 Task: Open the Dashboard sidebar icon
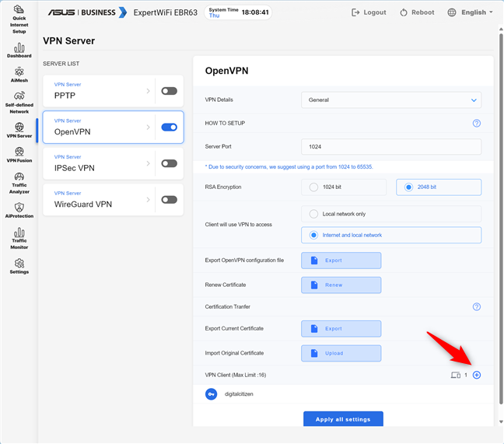click(x=19, y=51)
